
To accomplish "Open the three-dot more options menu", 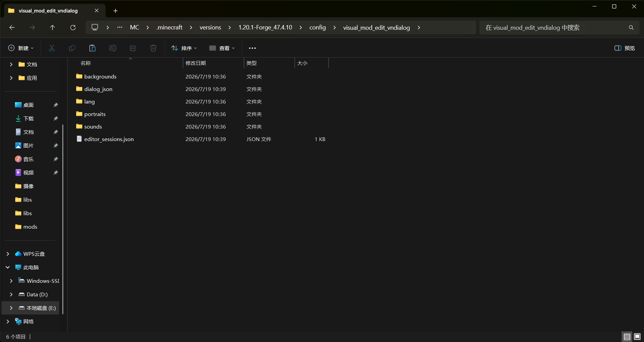I will 252,48.
